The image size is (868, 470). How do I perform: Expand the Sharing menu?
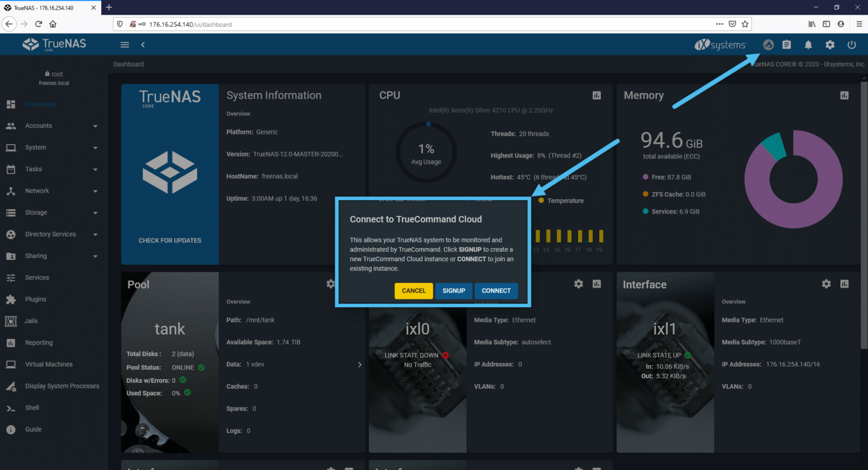[x=54, y=256]
